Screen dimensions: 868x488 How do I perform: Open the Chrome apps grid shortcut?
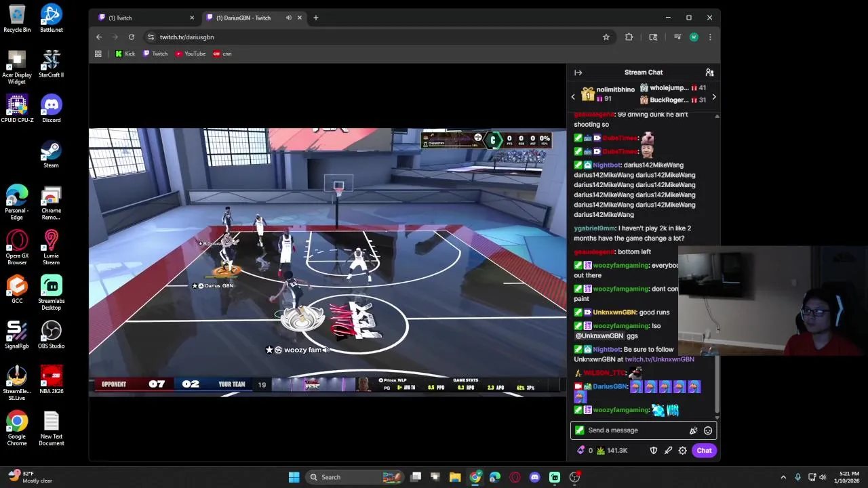(x=98, y=54)
